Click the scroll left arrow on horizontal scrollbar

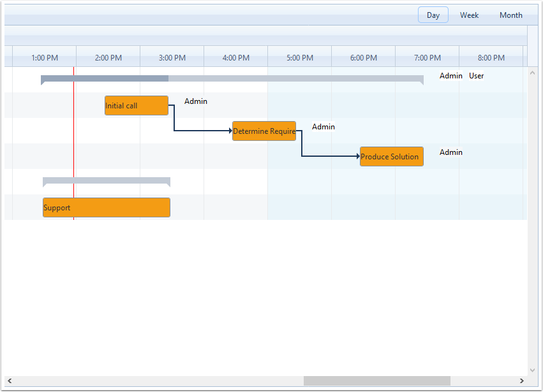point(10,381)
